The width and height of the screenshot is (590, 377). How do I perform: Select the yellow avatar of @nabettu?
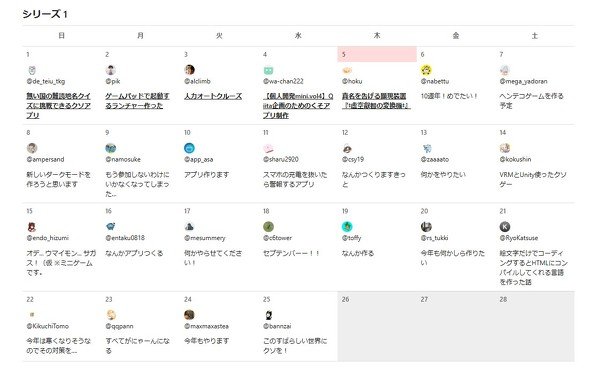pos(426,70)
